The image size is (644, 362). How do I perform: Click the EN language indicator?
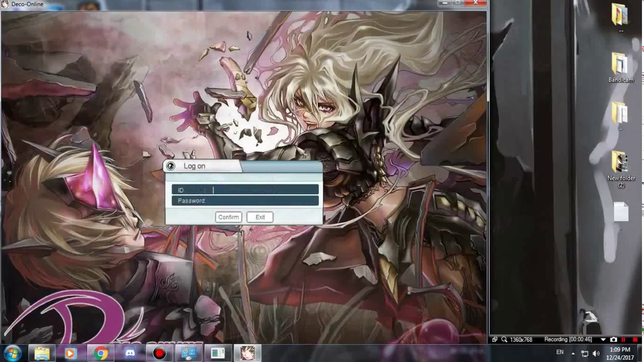560,352
